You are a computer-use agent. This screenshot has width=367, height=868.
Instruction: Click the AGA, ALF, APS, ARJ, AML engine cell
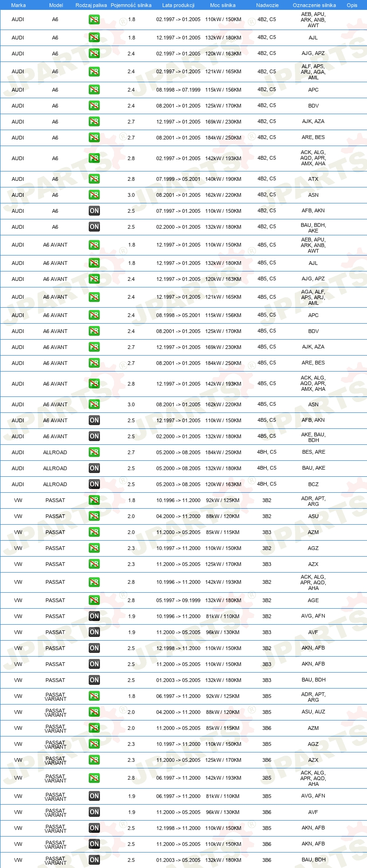click(313, 297)
